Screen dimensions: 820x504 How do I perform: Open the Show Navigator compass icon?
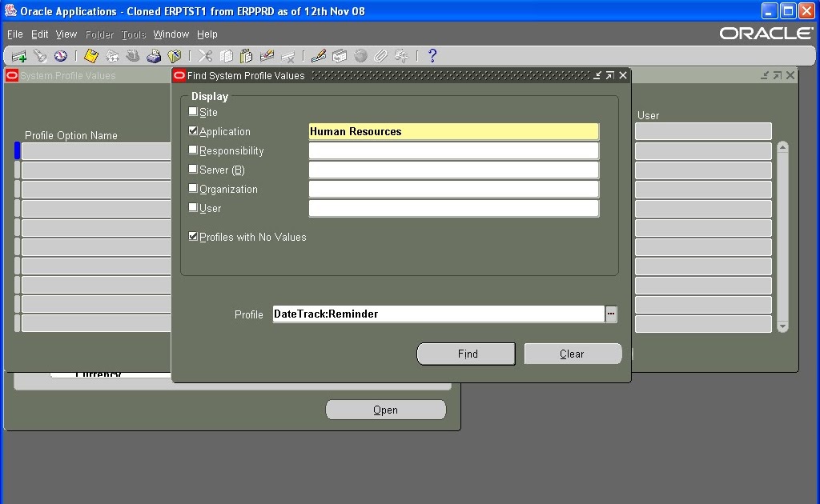point(61,56)
